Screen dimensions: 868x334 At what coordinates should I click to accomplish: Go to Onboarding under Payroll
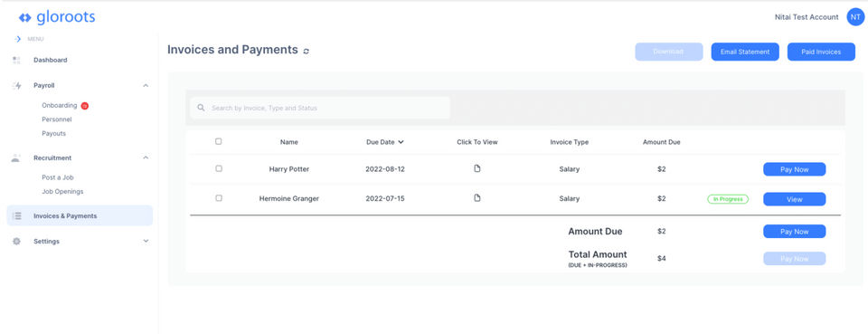(60, 105)
